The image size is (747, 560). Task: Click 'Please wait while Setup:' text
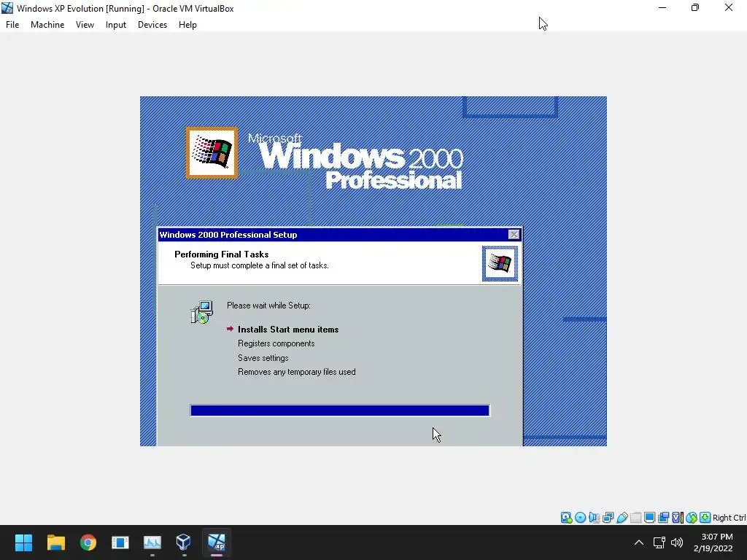[268, 306]
